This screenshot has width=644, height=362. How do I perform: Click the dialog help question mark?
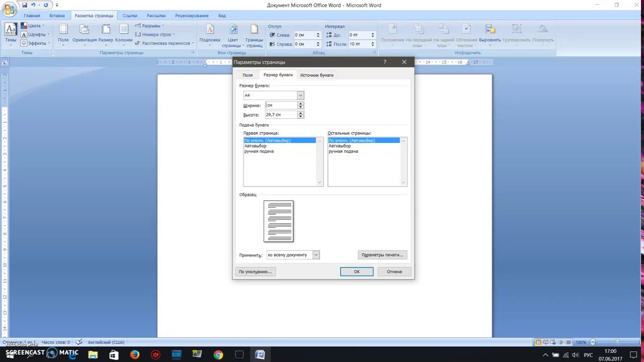tap(385, 62)
